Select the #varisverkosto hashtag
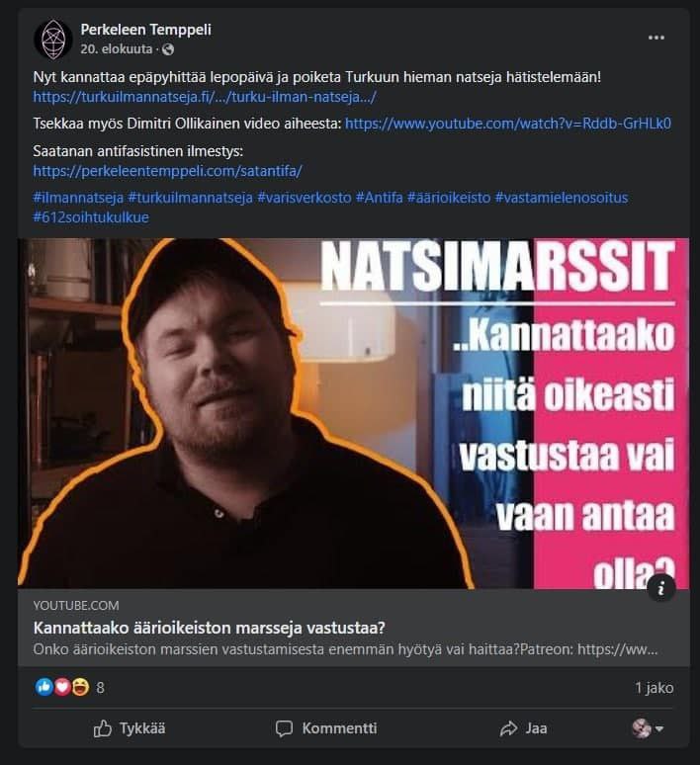 click(x=305, y=198)
